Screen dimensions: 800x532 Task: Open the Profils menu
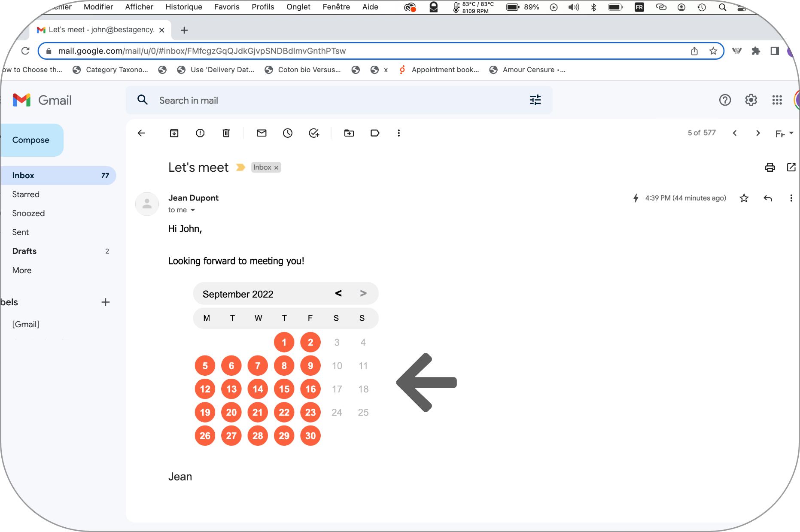coord(263,7)
